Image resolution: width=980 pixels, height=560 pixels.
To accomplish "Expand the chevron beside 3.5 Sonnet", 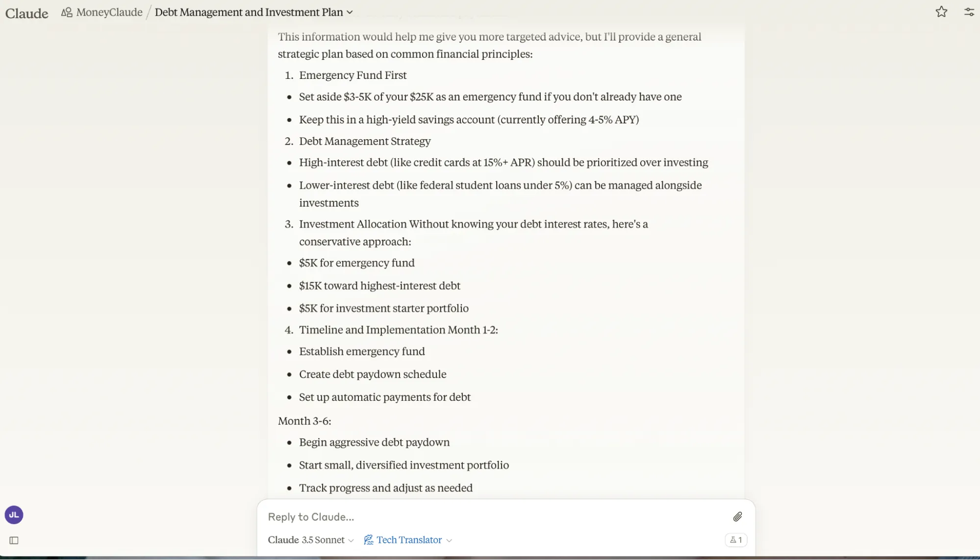I will [x=351, y=540].
